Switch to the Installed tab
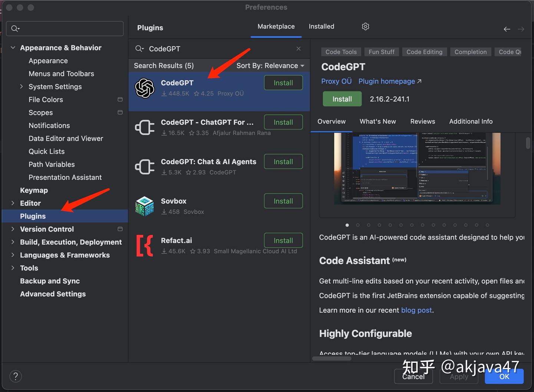Viewport: 534px width, 392px height. (322, 26)
